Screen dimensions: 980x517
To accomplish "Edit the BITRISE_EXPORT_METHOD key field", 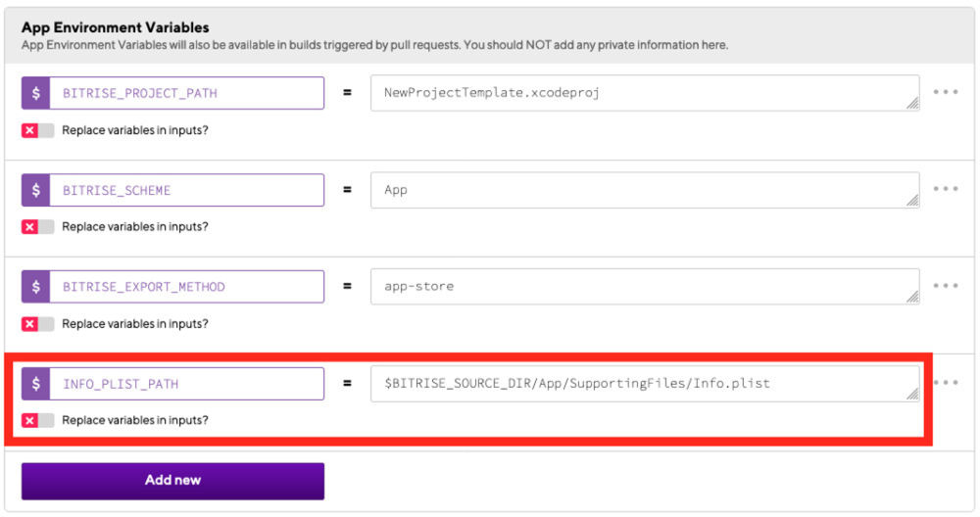I will click(187, 287).
